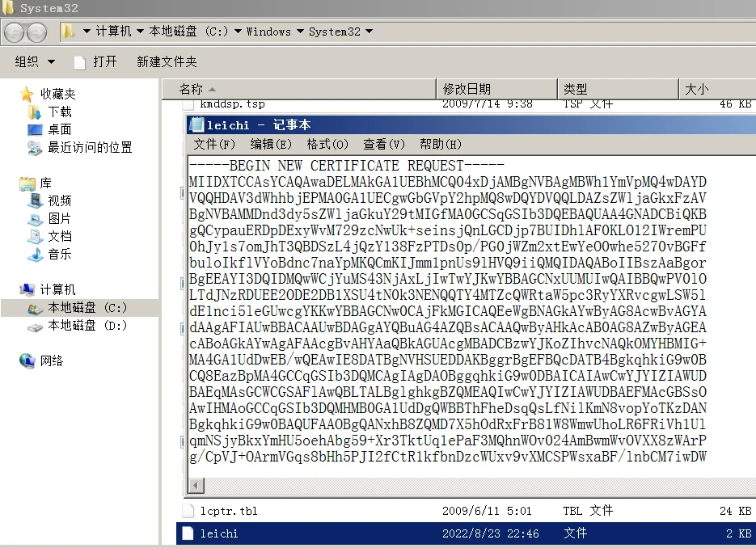Click the Notepad icon in leichi title bar

tap(196, 124)
